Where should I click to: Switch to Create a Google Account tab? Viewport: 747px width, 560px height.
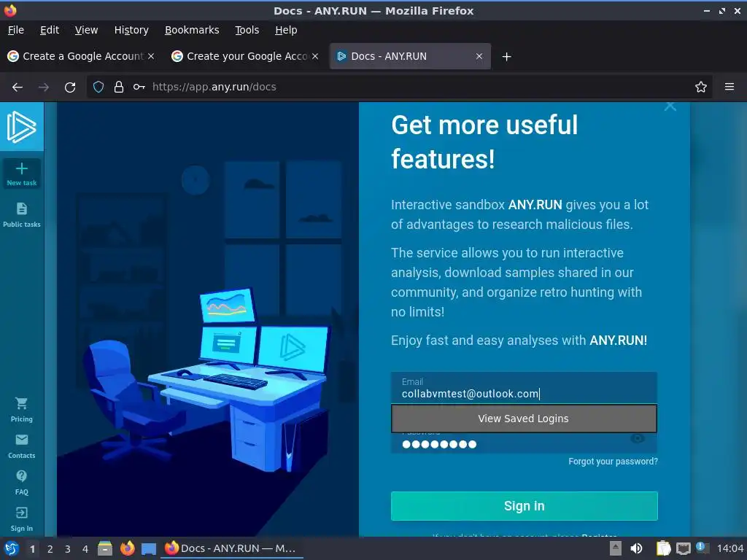[x=81, y=56]
